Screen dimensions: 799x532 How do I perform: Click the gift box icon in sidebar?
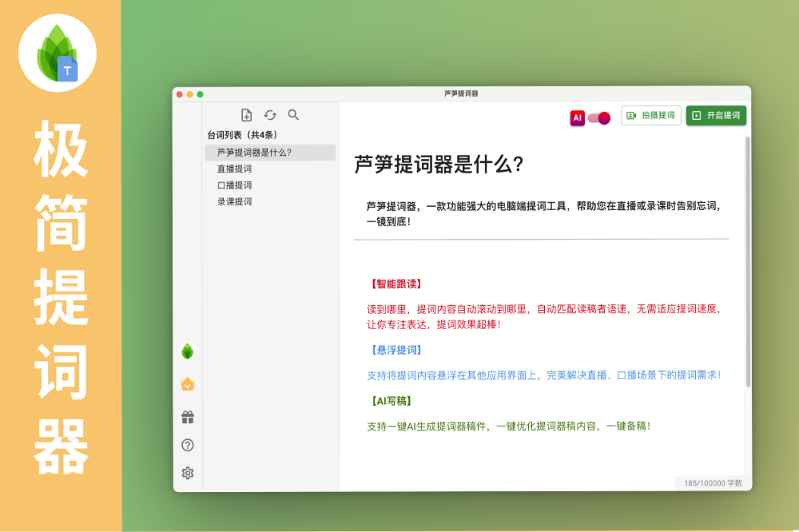point(188,417)
